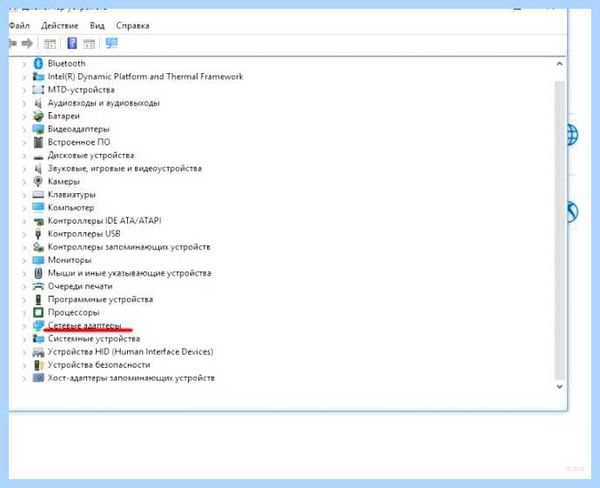The width and height of the screenshot is (600, 488).
Task: Click the scrollbar up arrow
Action: (x=559, y=64)
